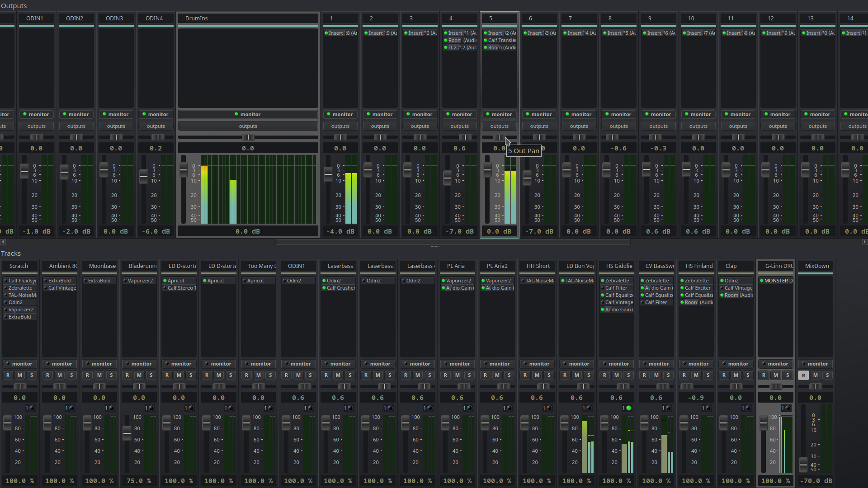
Task: Open outputs connections for ODIN2 bus
Action: click(76, 126)
